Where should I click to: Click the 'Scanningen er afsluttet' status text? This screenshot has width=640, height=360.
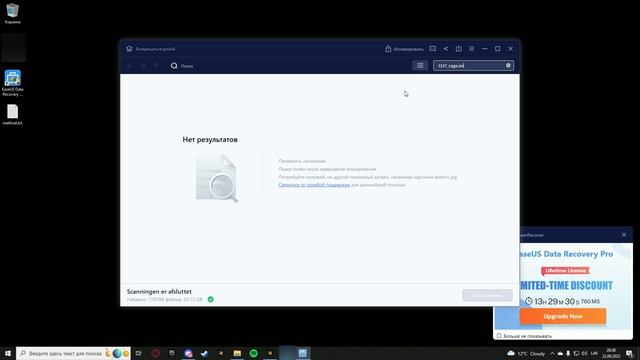[x=159, y=291]
